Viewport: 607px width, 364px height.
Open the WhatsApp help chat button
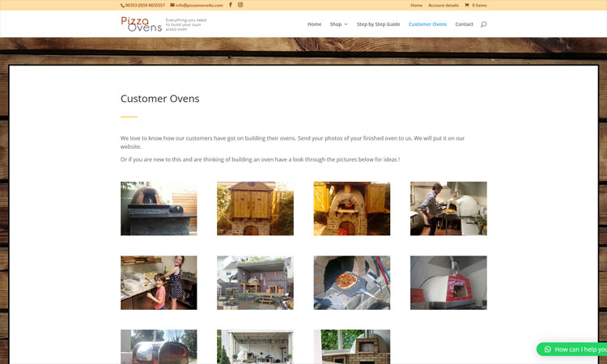pyautogui.click(x=571, y=349)
